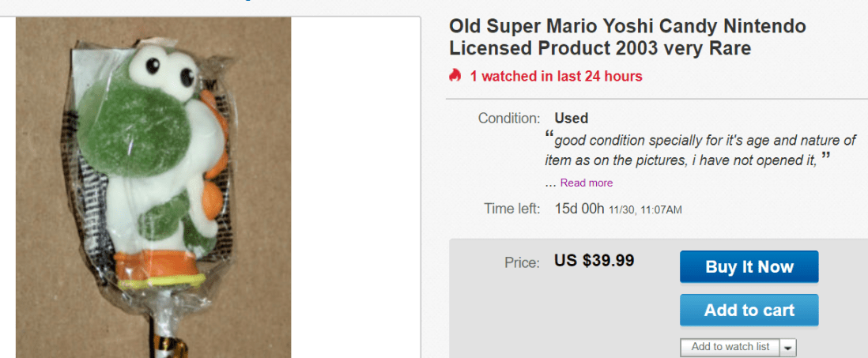The height and width of the screenshot is (358, 868).
Task: Click the '1 watched in last 24 hours' text
Action: coord(556,76)
